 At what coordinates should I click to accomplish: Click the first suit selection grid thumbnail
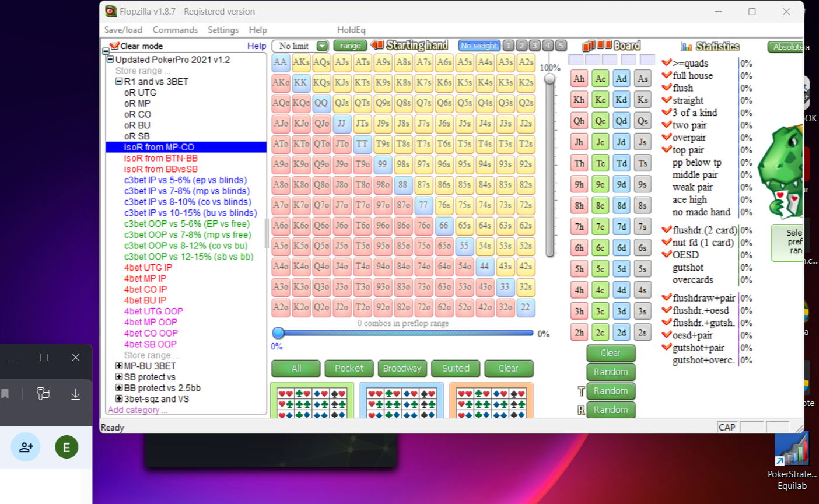click(312, 401)
